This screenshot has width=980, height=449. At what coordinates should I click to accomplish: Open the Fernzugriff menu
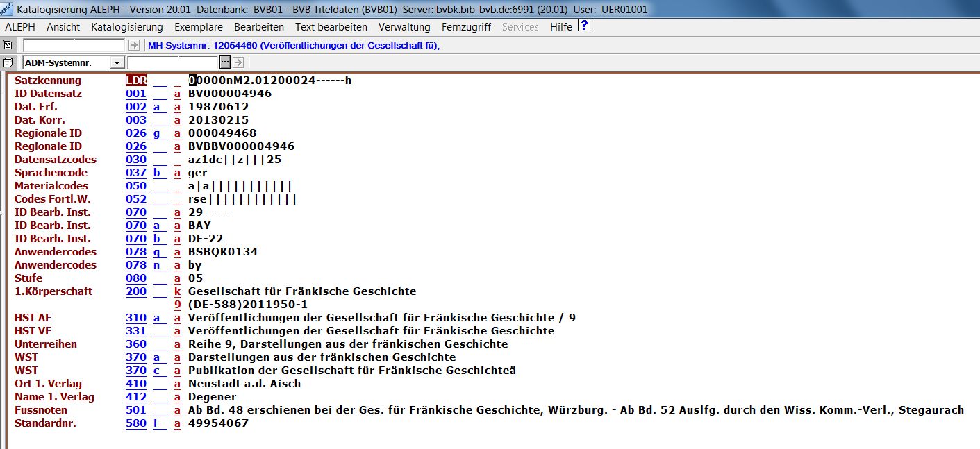pyautogui.click(x=466, y=27)
